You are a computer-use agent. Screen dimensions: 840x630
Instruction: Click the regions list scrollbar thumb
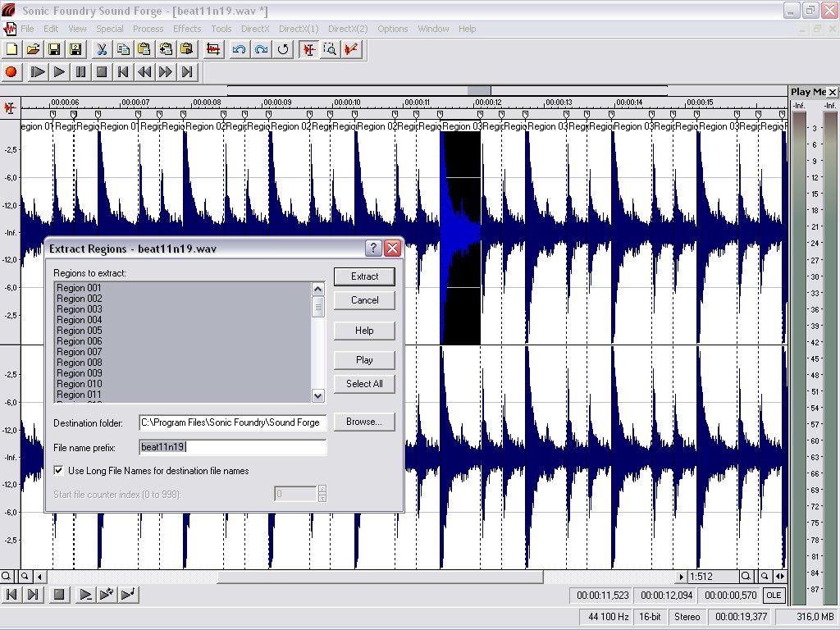pos(317,307)
